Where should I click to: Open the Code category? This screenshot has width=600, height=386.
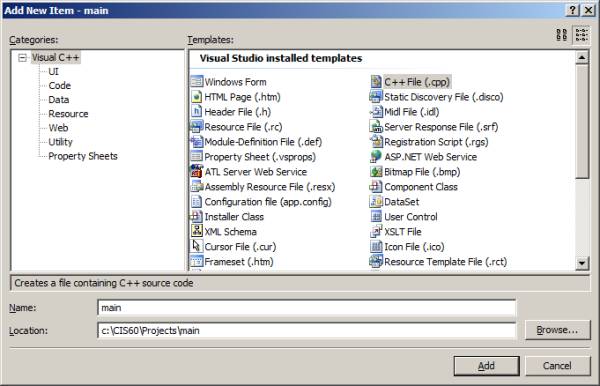[59, 86]
